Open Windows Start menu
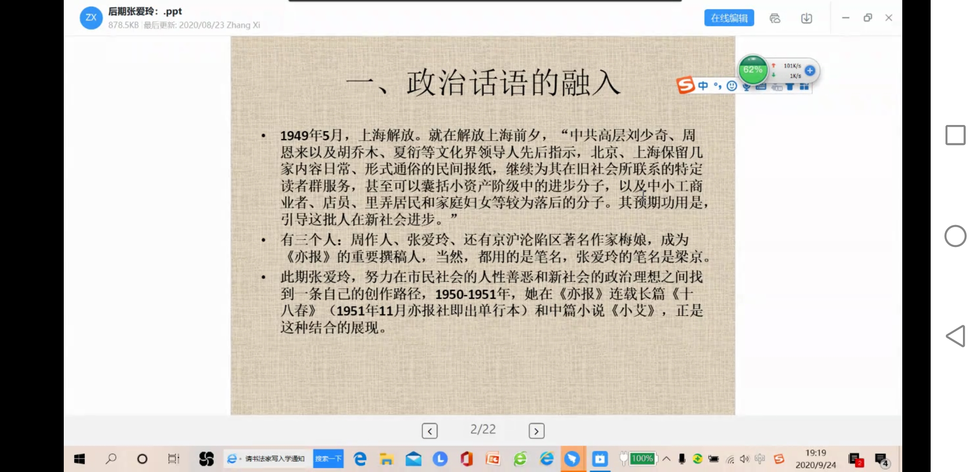This screenshot has height=472, width=980. [79, 458]
